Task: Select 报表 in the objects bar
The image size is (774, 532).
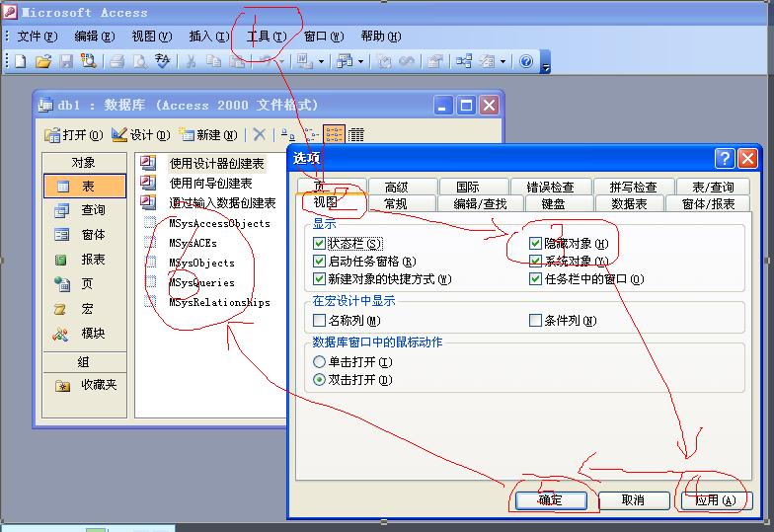Action: (x=85, y=259)
